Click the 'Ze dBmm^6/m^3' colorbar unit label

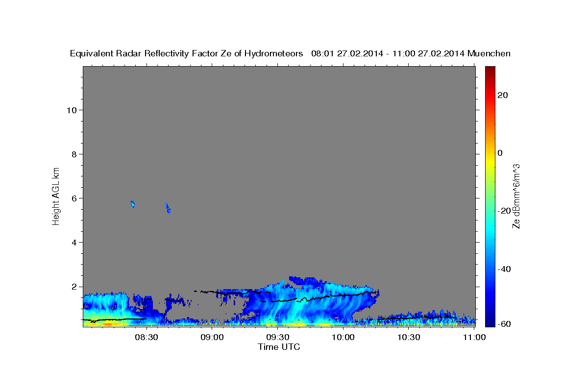pyautogui.click(x=516, y=196)
